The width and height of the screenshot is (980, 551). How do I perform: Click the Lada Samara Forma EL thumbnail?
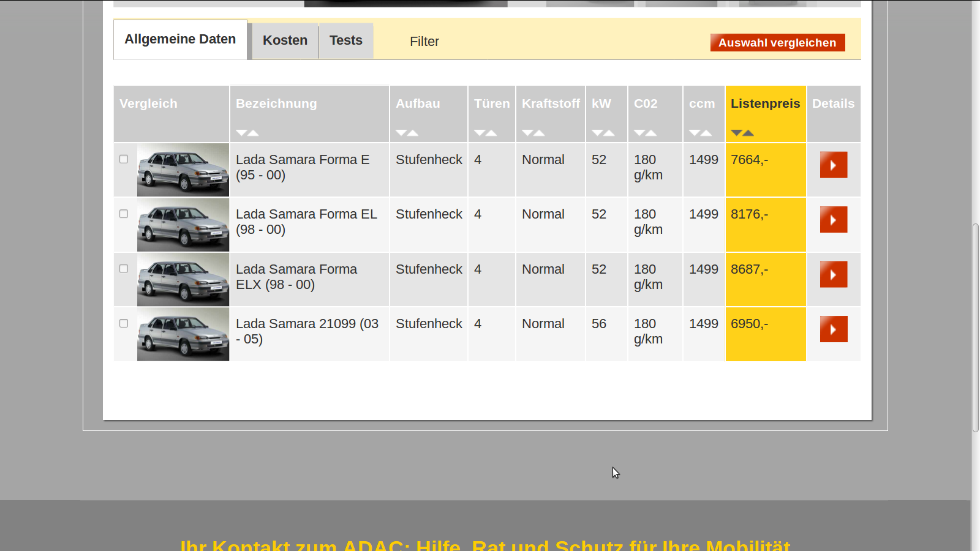(x=183, y=225)
